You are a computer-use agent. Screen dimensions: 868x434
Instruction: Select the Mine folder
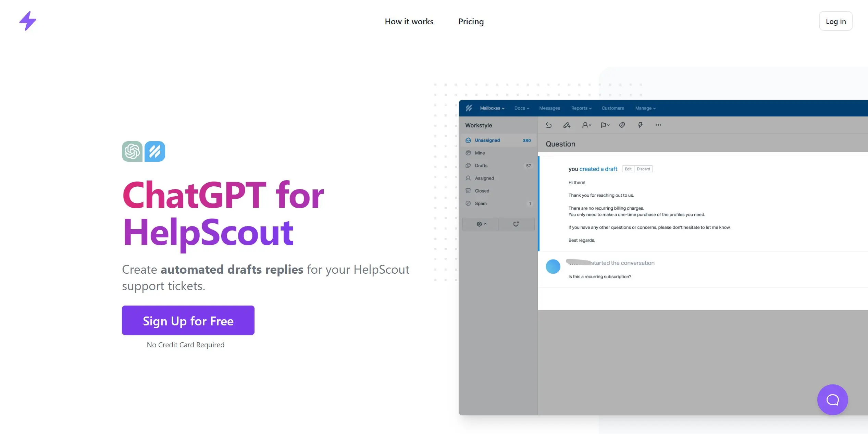point(498,153)
